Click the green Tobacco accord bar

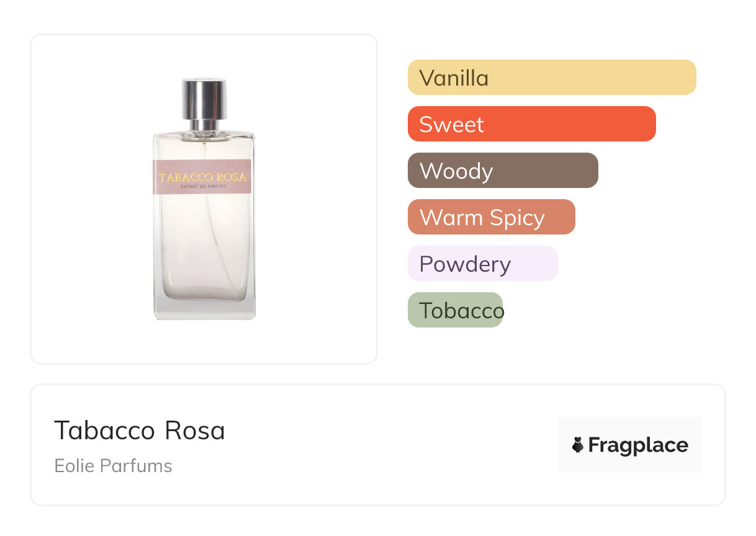(x=455, y=310)
